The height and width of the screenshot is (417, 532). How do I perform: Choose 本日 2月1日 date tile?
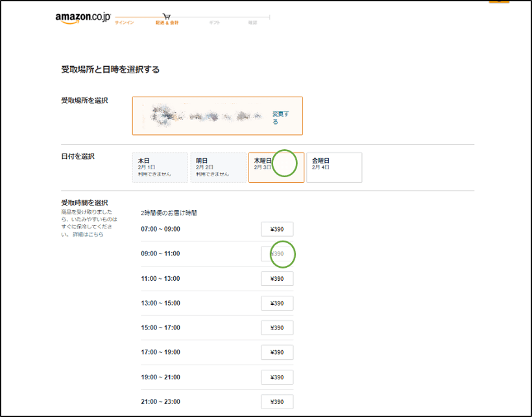pos(160,167)
